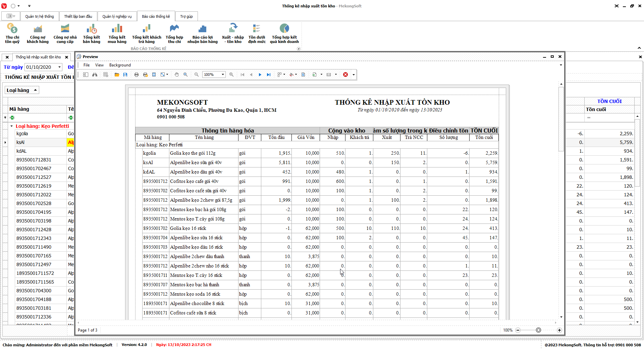
Task: Collapse the Loại hàng: Kẹo Perfetti group
Action: tap(11, 126)
